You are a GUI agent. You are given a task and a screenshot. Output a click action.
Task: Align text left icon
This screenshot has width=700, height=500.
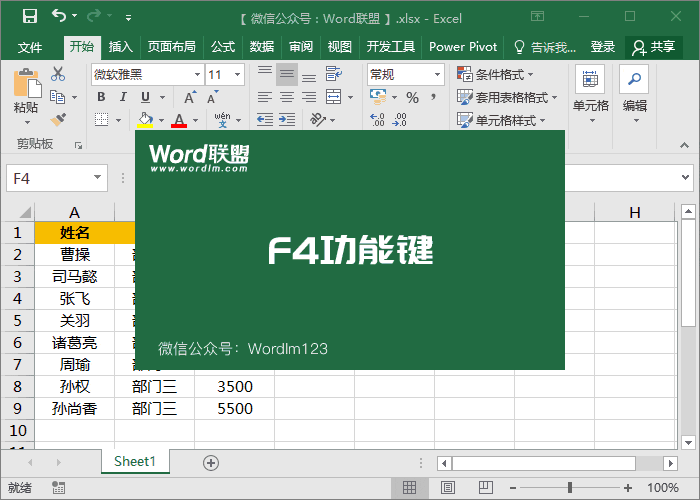(265, 97)
